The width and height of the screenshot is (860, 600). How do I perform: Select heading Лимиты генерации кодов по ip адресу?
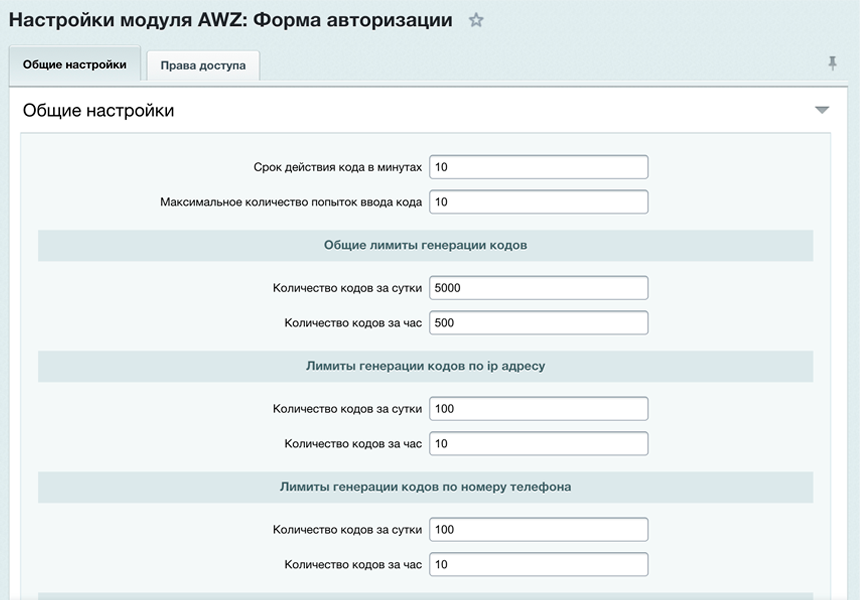pyautogui.click(x=425, y=366)
